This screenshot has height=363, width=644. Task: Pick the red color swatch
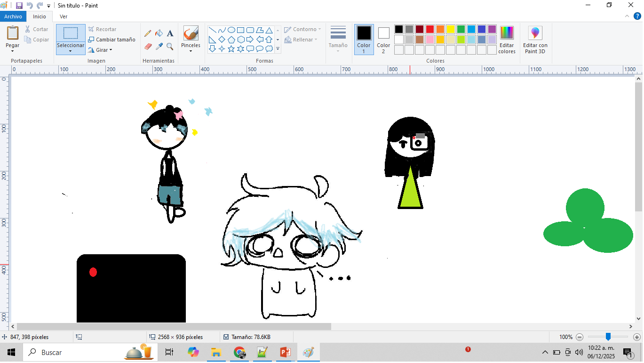pos(430,29)
